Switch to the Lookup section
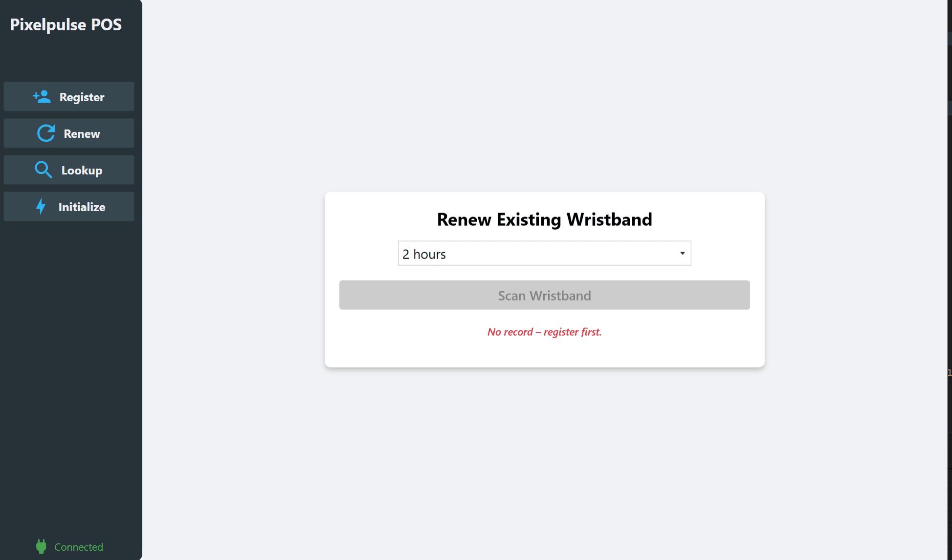The image size is (952, 560). (x=69, y=170)
